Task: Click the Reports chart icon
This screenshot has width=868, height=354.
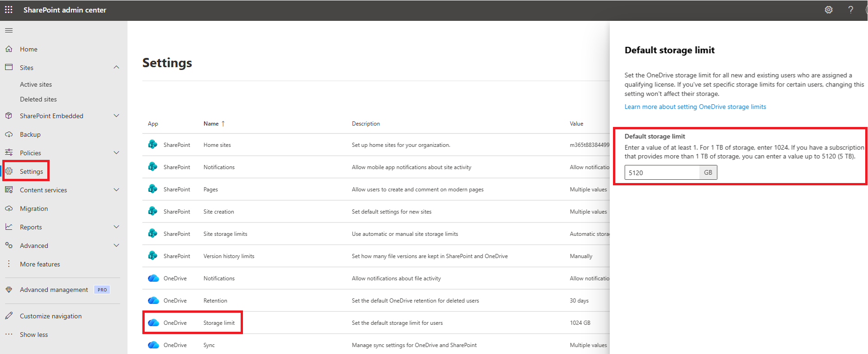Action: pyautogui.click(x=9, y=227)
